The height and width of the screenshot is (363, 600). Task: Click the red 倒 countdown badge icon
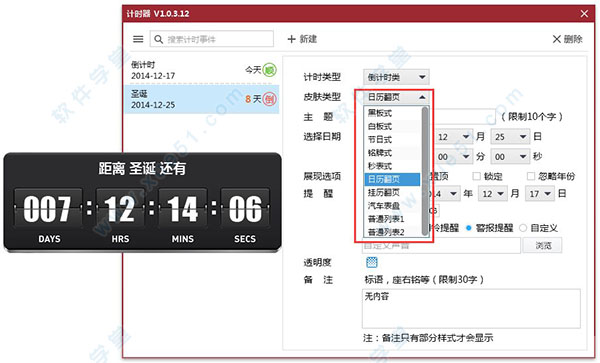click(270, 99)
